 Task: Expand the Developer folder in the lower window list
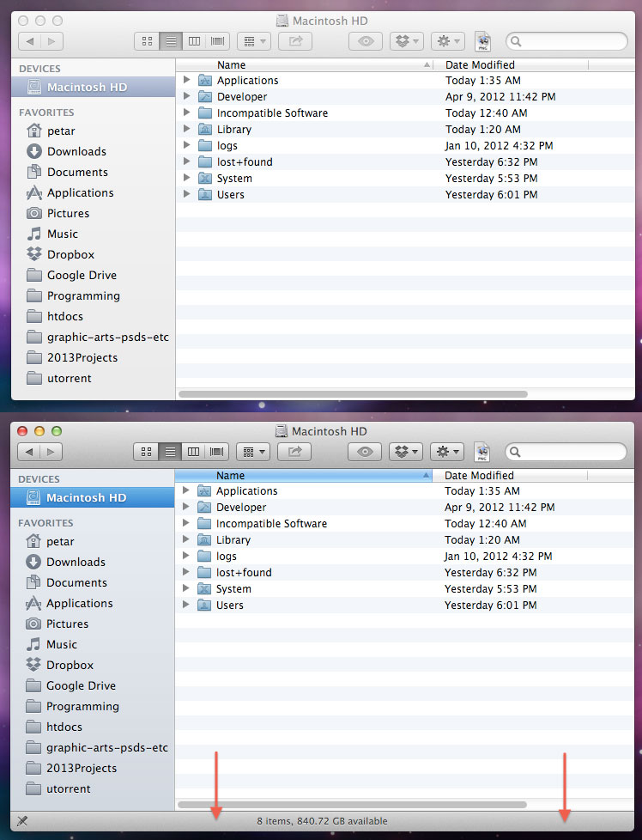coord(185,507)
